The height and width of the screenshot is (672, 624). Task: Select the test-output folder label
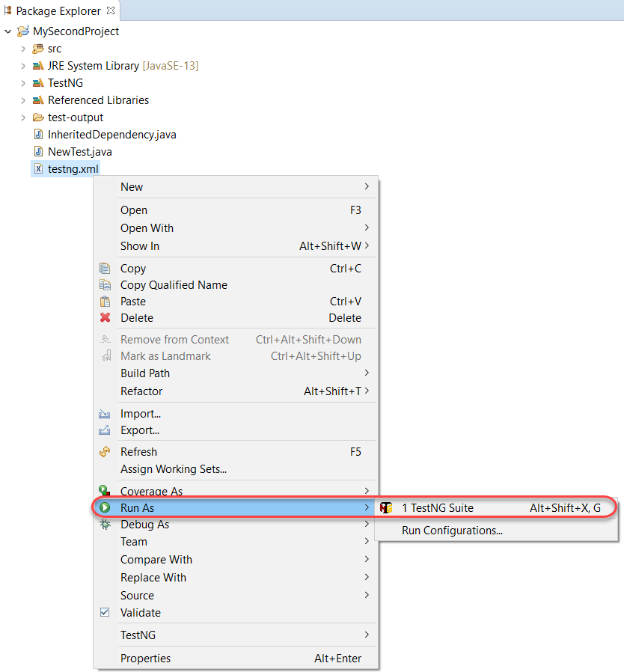(x=76, y=117)
